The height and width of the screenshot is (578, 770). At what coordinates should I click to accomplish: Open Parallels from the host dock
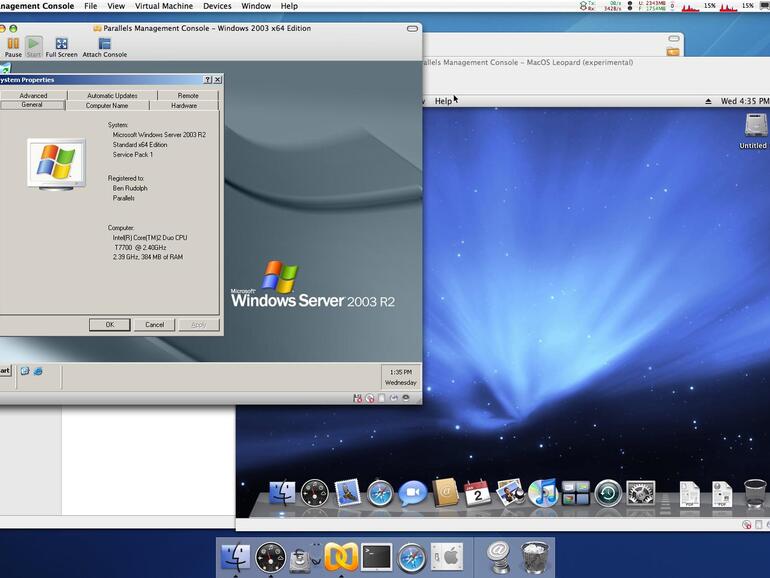tap(340, 556)
